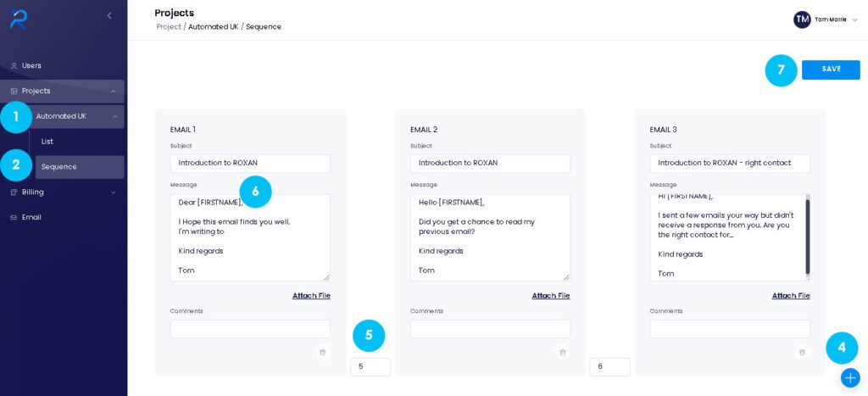
Task: Open the Tom Morris account dropdown arrow
Action: pyautogui.click(x=854, y=20)
